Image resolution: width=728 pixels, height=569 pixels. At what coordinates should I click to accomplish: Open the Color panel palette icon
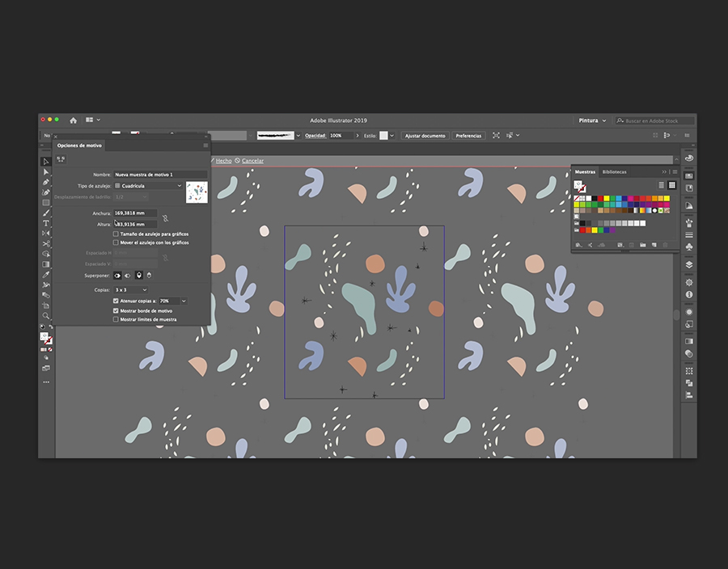(x=689, y=158)
